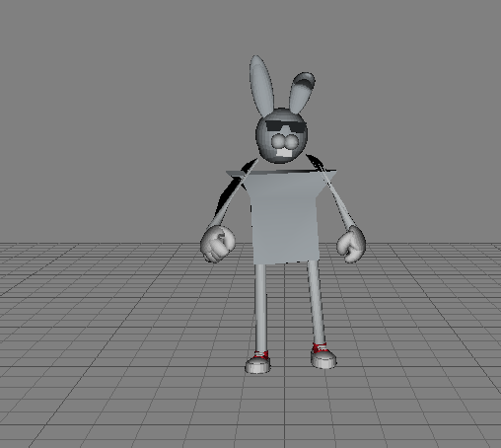Select the round muzzle cheeks below the sunglasses
The image size is (501, 448).
click(x=285, y=141)
